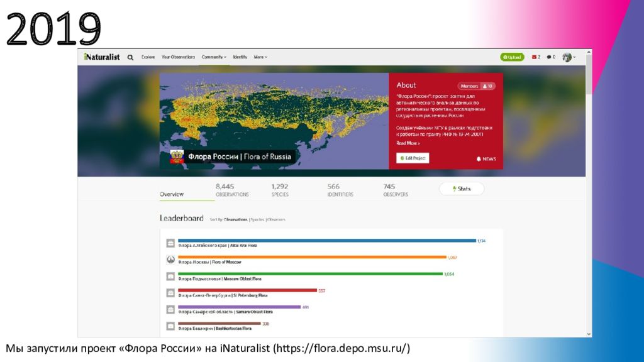644x362 pixels.
Task: Click the Moscow Oblast Flora project icon
Action: (170, 277)
